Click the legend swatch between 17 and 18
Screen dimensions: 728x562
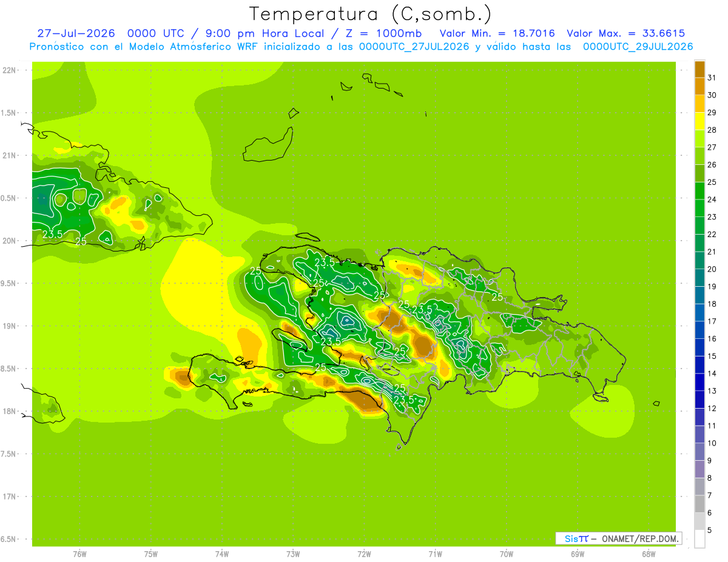pyautogui.click(x=699, y=313)
